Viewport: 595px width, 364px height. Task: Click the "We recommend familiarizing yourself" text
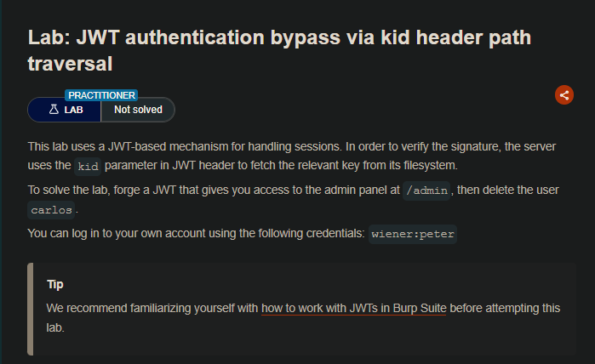point(153,308)
